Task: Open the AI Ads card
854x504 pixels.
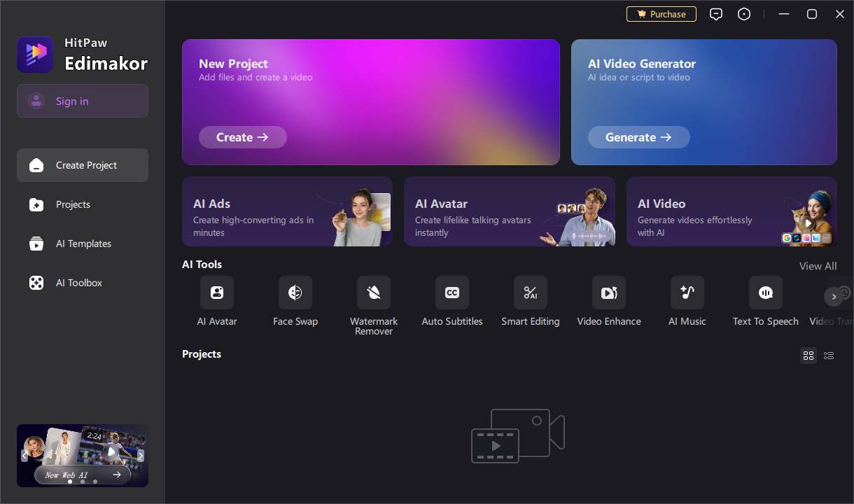Action: pos(287,211)
